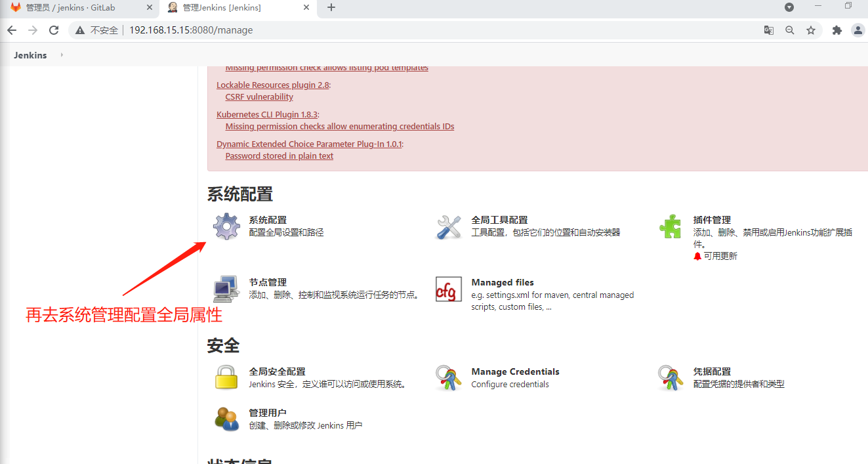This screenshot has height=464, width=868.
Task: Open Password stored in plain text link
Action: [279, 156]
